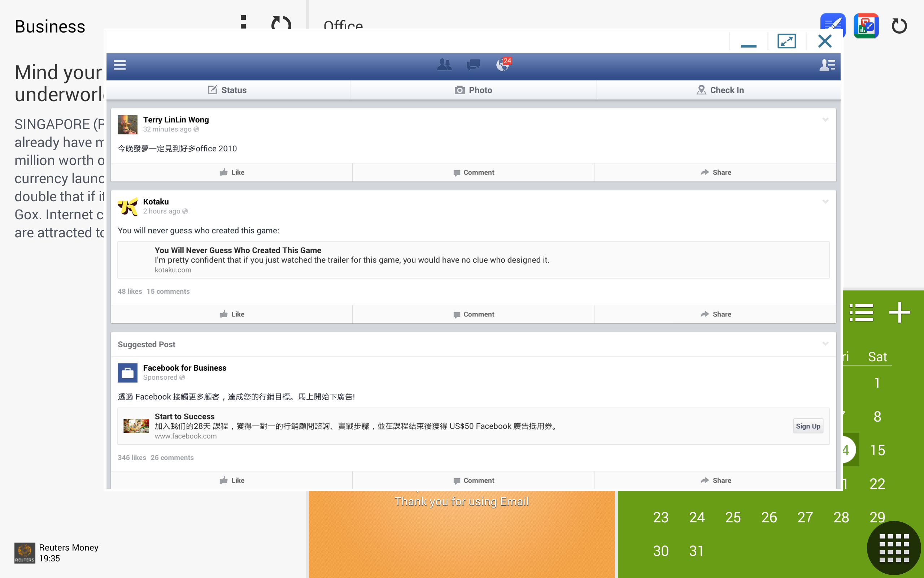Like the Facebook for Business post
The height and width of the screenshot is (578, 924).
pos(232,480)
